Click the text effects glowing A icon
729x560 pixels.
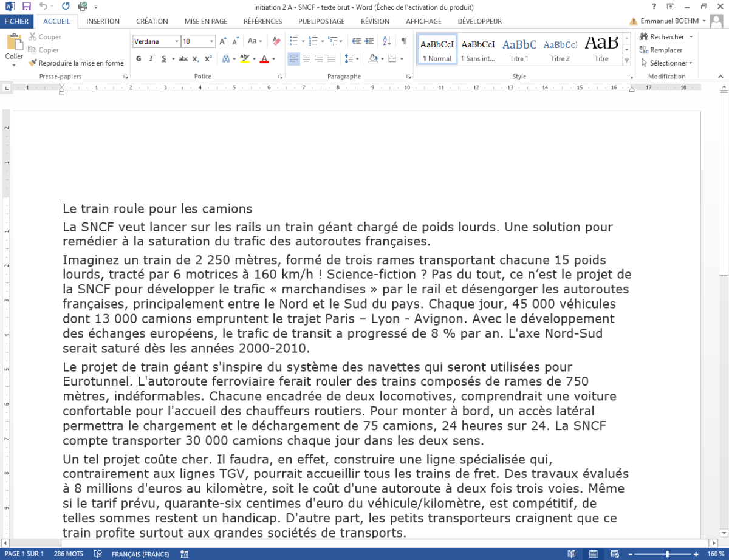click(x=226, y=59)
